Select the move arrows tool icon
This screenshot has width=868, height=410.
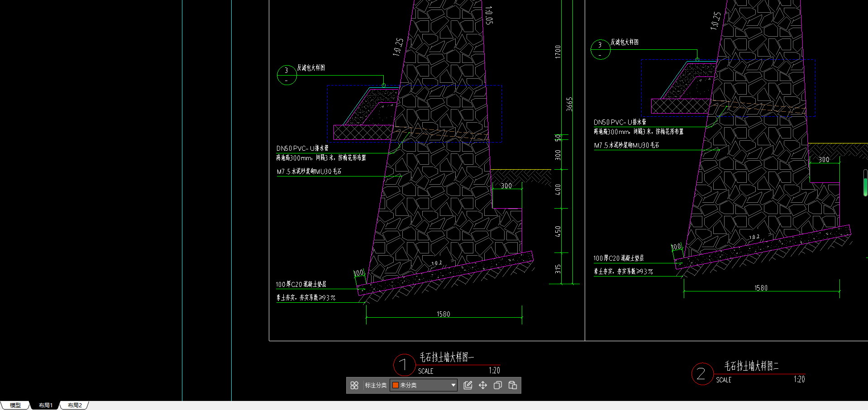[x=483, y=385]
